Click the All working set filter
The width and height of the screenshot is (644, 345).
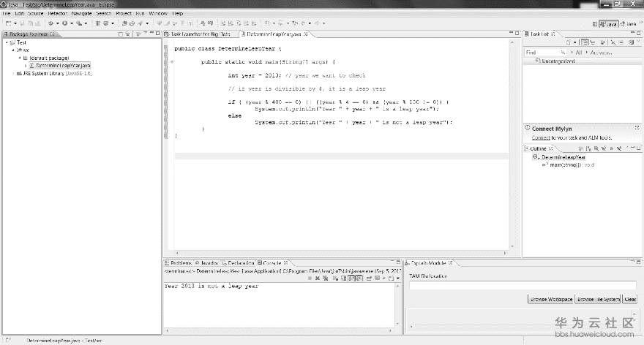pyautogui.click(x=579, y=53)
